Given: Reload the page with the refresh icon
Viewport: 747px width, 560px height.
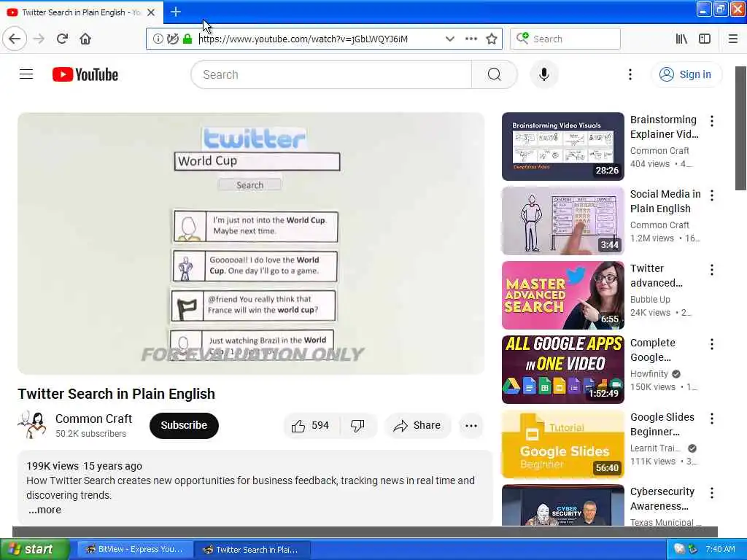Looking at the screenshot, I should [x=62, y=39].
